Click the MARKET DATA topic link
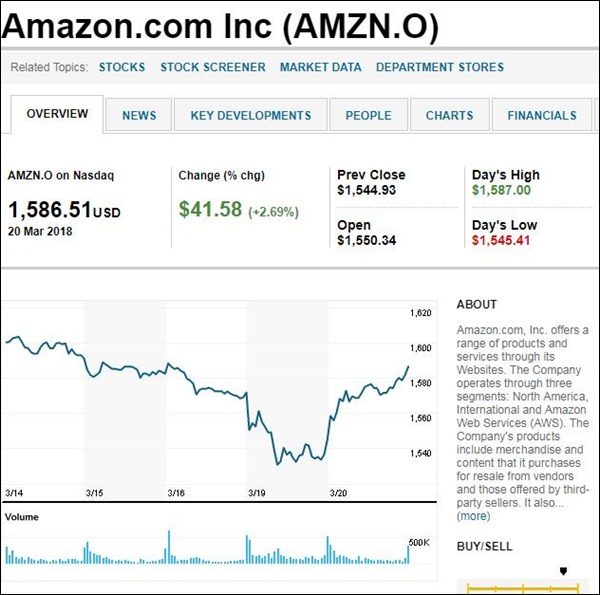 click(x=321, y=67)
